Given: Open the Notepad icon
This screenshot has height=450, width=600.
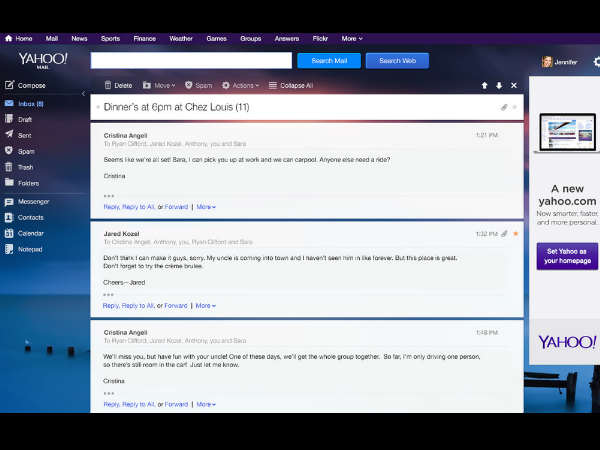Looking at the screenshot, I should tap(9, 249).
